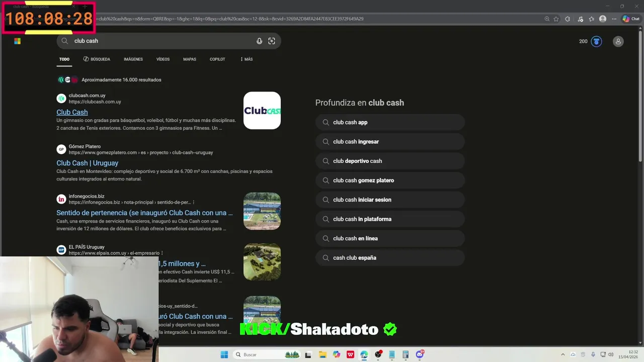Open Calculator from the taskbar
Viewport: 644px width, 362px height.
pos(406,354)
